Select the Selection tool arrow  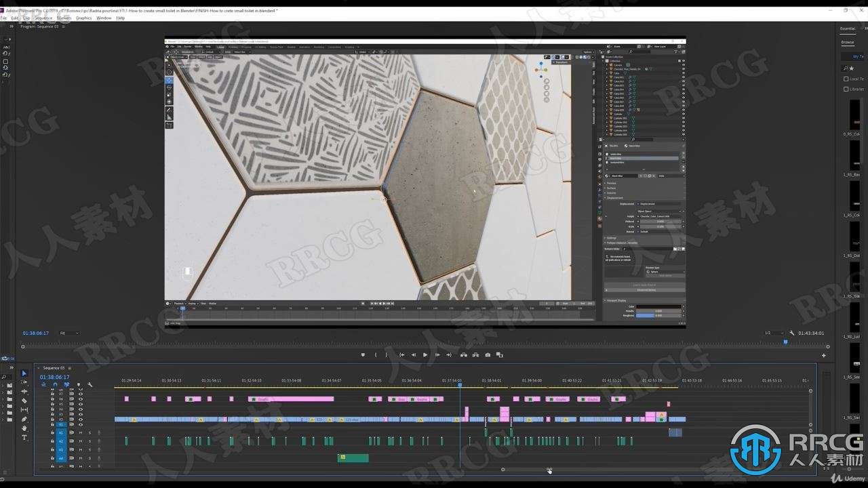(24, 373)
